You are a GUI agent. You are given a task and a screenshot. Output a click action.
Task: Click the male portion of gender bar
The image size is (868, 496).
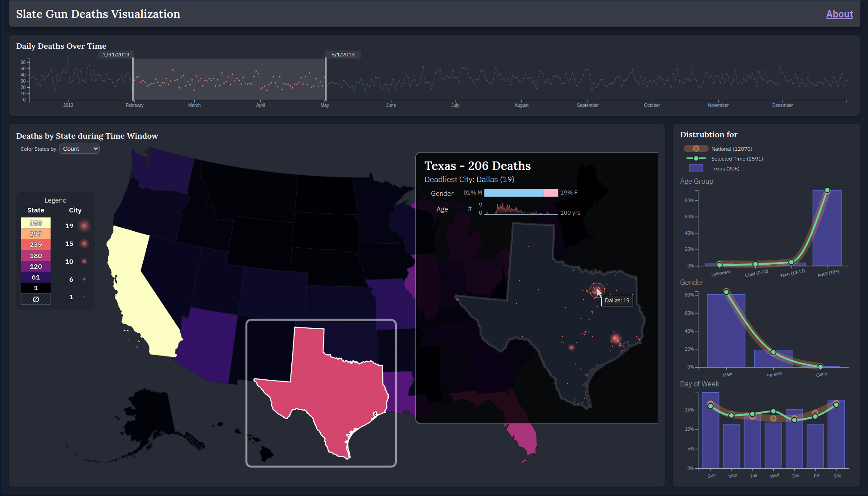click(x=514, y=193)
